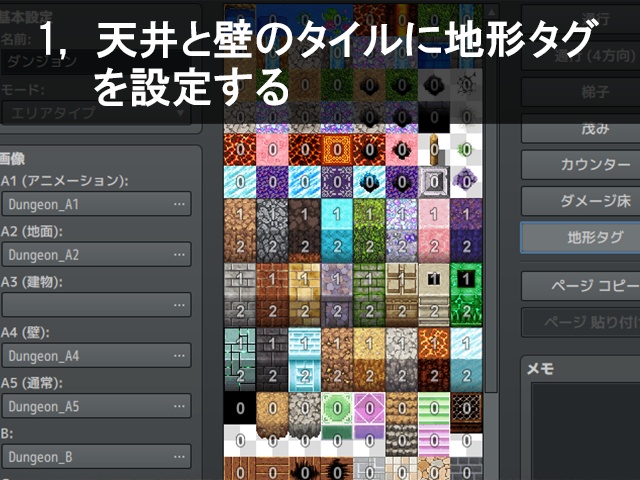Click the dark wire grating tile tagged 0
The height and width of the screenshot is (480, 640).
pos(466,408)
